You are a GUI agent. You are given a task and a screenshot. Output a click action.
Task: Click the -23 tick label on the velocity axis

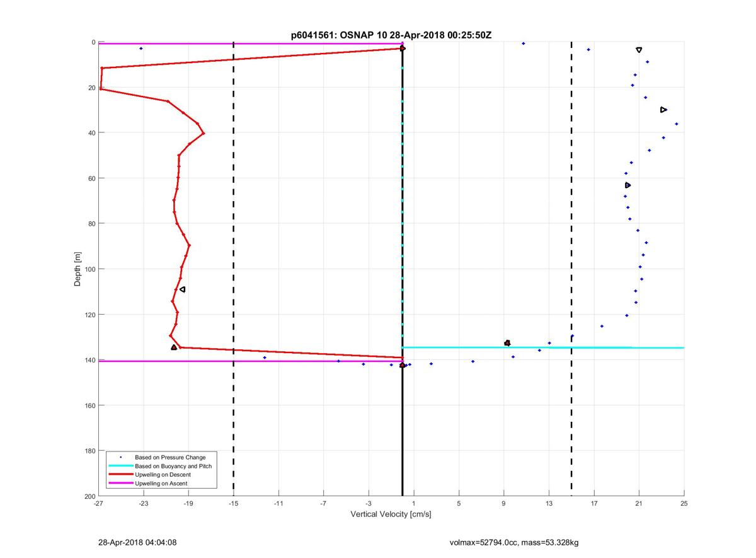coord(143,503)
